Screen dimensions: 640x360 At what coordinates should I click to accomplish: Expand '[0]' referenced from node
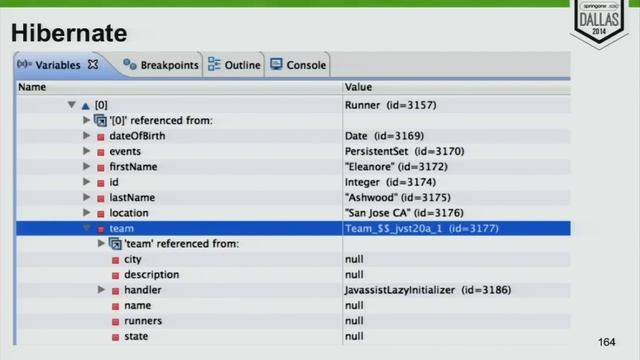(86, 120)
